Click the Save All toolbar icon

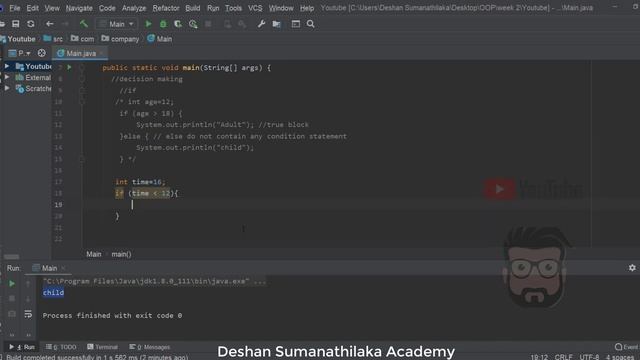tap(16, 24)
